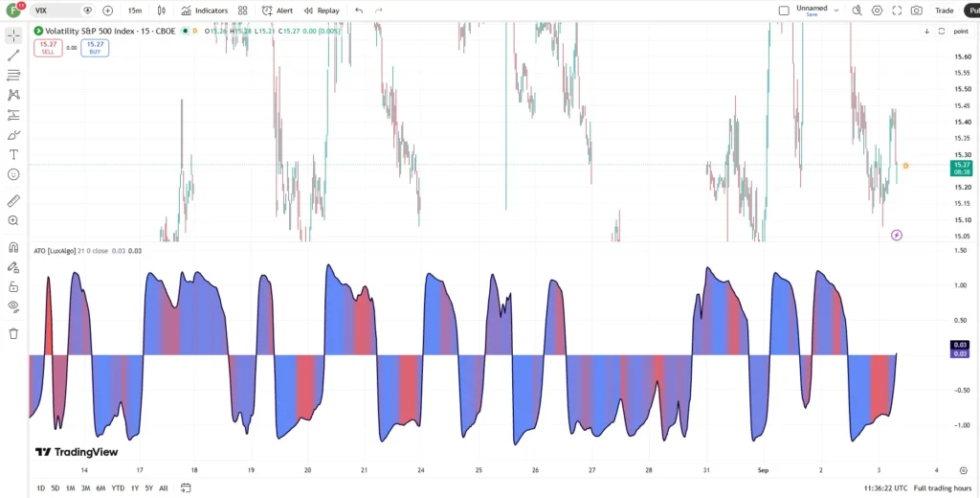980x498 pixels.
Task: Expand the Unnamed layout dropdown
Action: coord(836,11)
